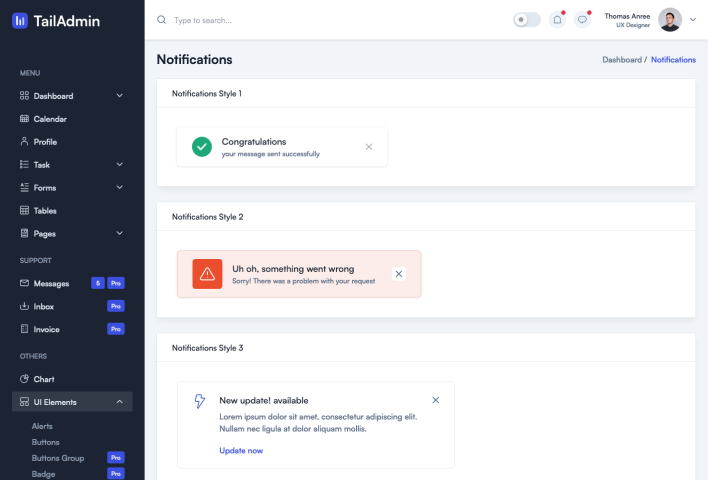708x480 pixels.
Task: Click the red warning triangle icon
Action: pos(207,274)
